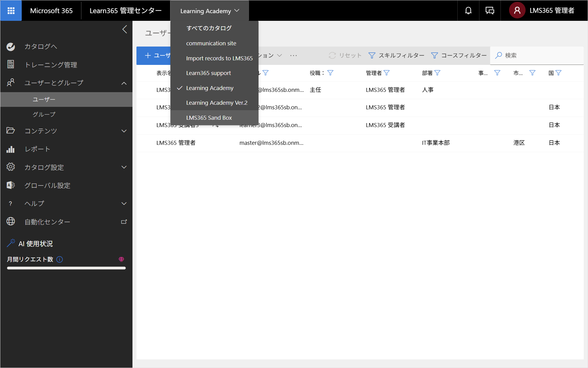Open グループ in the sidebar
The width and height of the screenshot is (588, 368).
66,114
